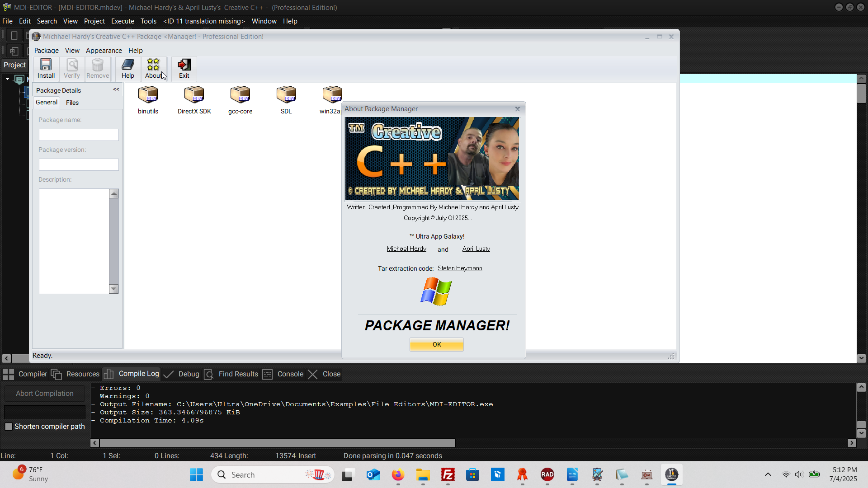Click the Description text area
868x488 pixels.
click(x=74, y=241)
